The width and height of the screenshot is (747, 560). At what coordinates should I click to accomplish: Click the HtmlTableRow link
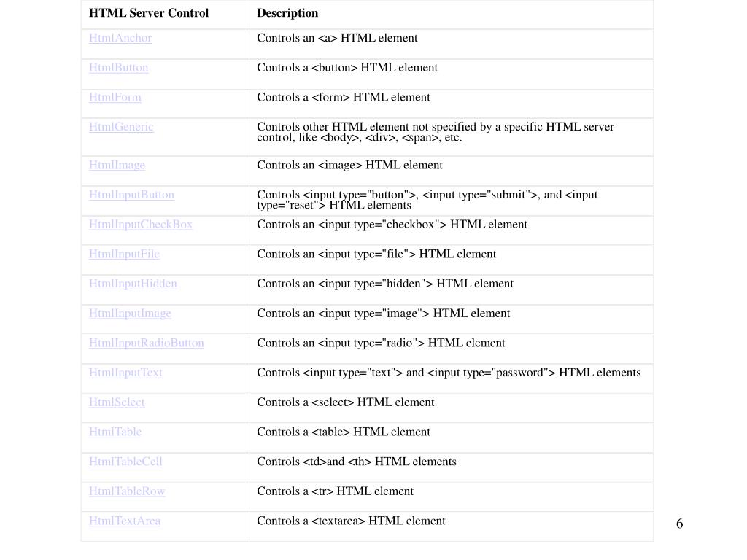(x=127, y=491)
